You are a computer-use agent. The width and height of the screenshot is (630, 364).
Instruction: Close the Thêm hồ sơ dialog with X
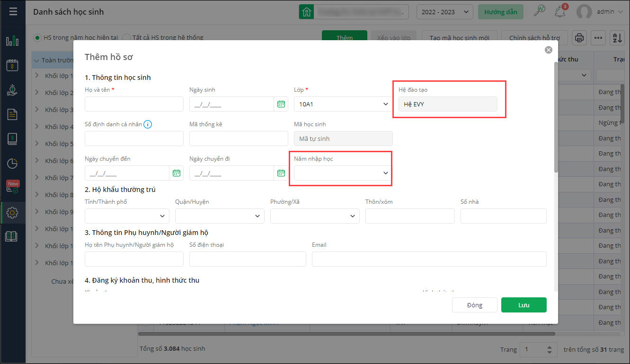[549, 50]
